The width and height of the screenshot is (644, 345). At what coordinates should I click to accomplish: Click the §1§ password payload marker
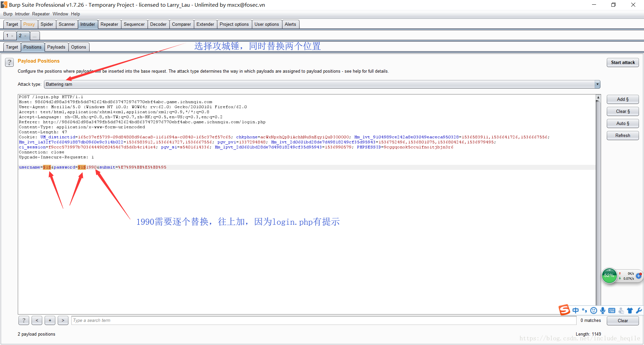point(82,167)
